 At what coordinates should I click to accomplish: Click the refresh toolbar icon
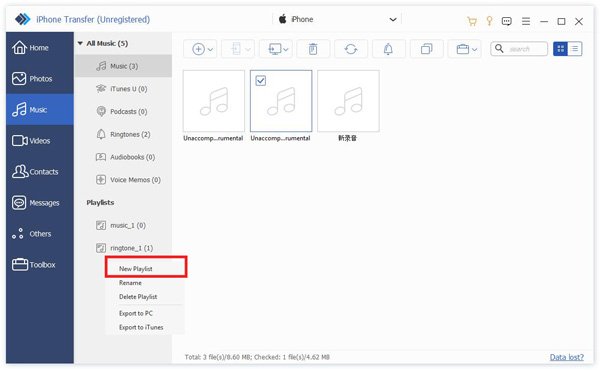coord(351,49)
